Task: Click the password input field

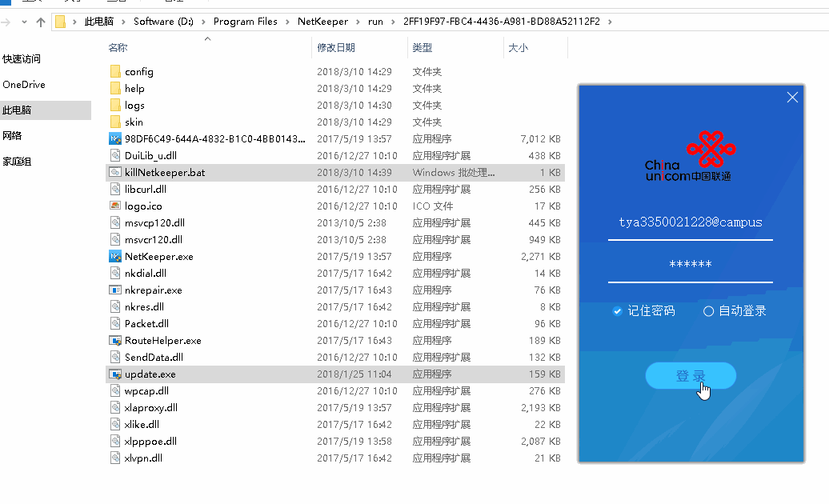Action: (691, 264)
